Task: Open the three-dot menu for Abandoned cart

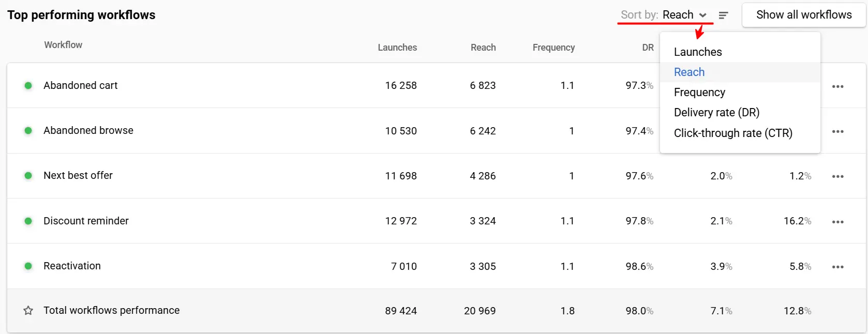Action: click(x=838, y=86)
